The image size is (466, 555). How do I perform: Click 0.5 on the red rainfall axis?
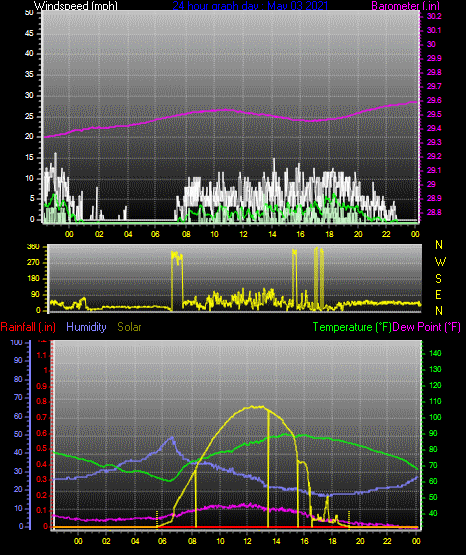click(42, 449)
